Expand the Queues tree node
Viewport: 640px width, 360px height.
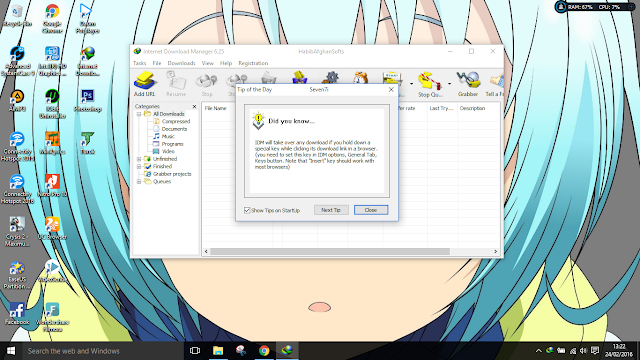point(139,182)
